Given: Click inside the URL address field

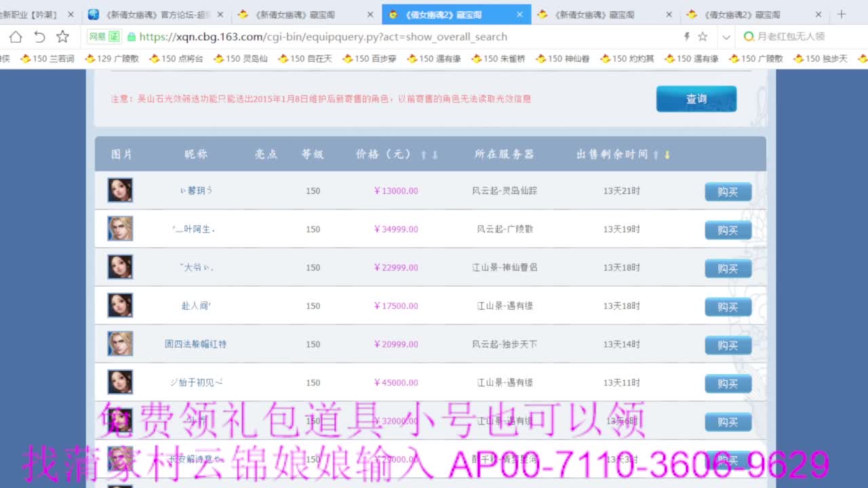Looking at the screenshot, I should pos(305,37).
